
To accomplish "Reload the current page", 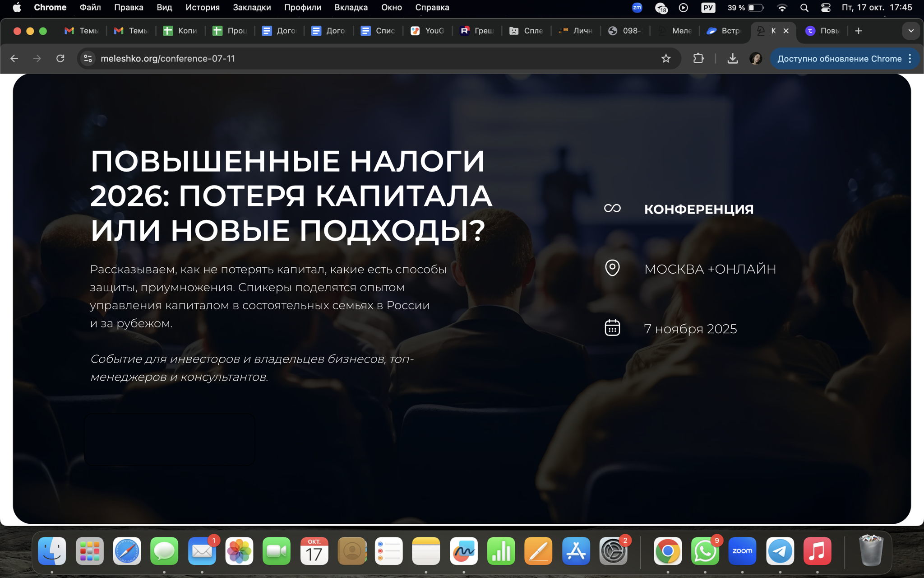I will tap(60, 58).
